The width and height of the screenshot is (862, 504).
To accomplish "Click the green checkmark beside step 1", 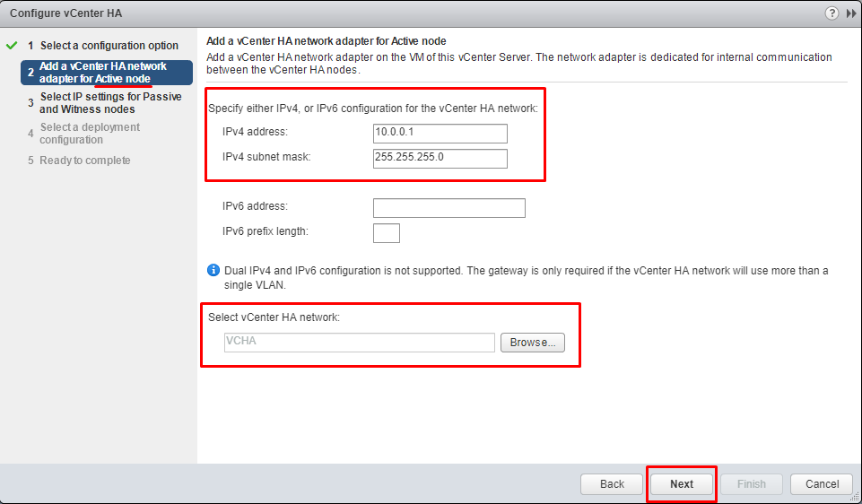I will click(x=12, y=46).
